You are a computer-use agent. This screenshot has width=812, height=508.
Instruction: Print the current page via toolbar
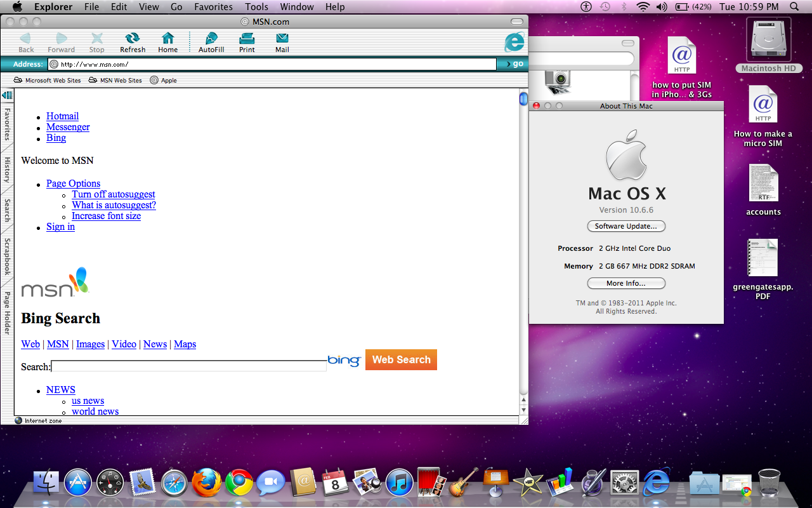(247, 43)
